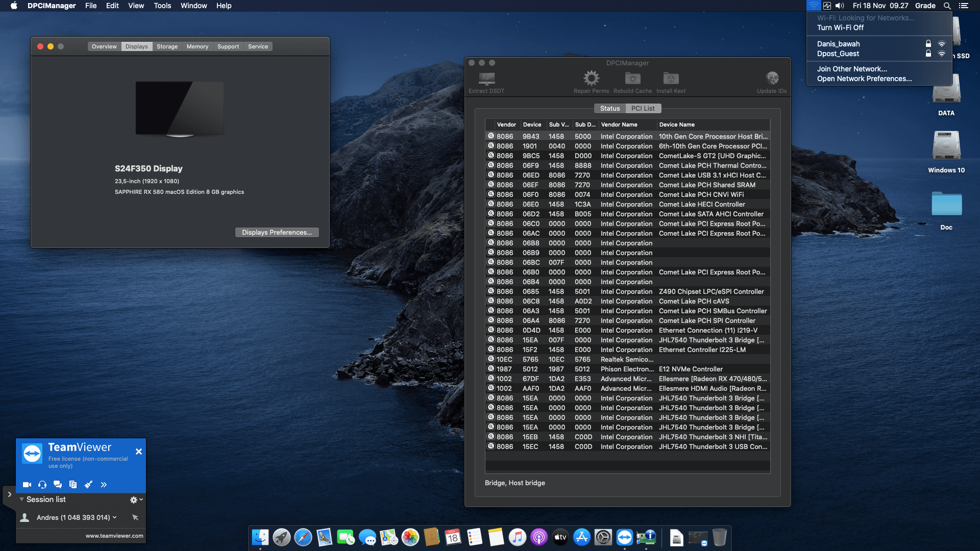
Task: Open Launchpad from the Dock
Action: pyautogui.click(x=282, y=537)
